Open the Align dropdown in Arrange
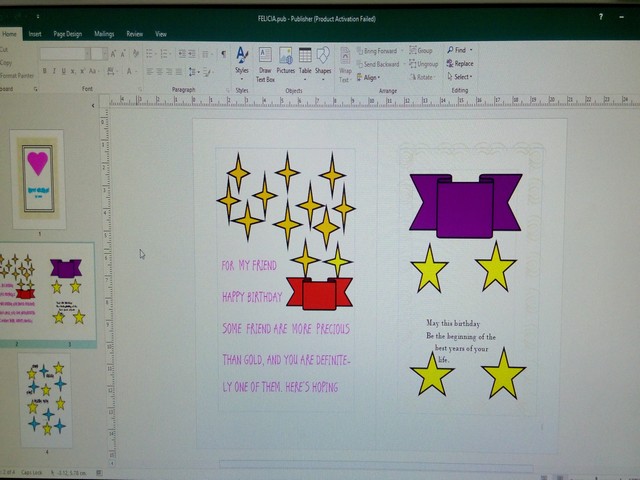The image size is (640, 480). click(371, 77)
